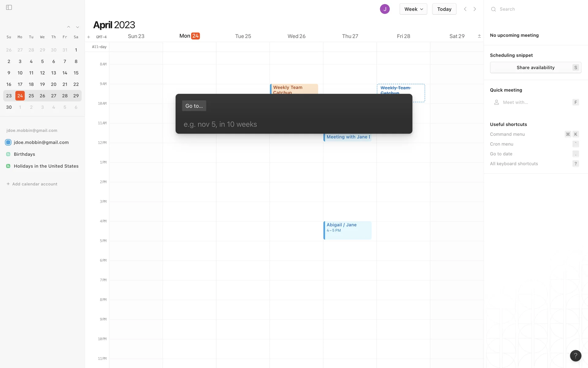
Task: Open the Abigail / Jane event
Action: click(x=347, y=230)
